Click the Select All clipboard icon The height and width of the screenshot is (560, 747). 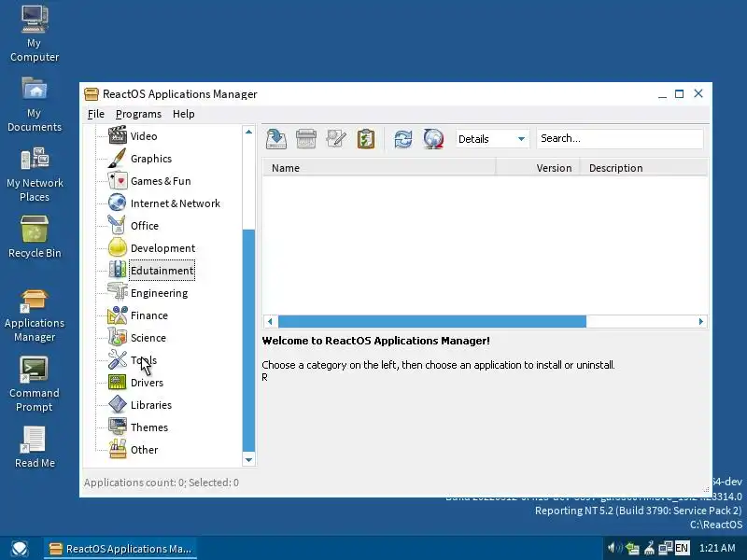point(366,139)
